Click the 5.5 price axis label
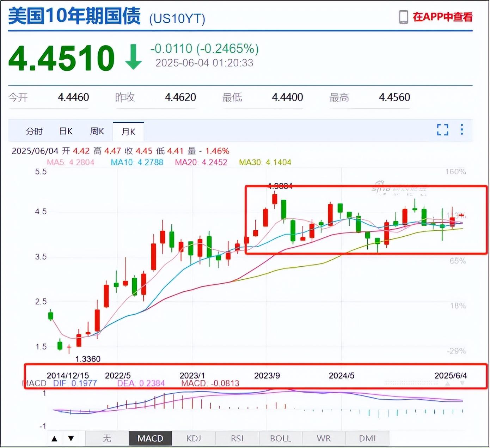The height and width of the screenshot is (448, 490). click(41, 172)
